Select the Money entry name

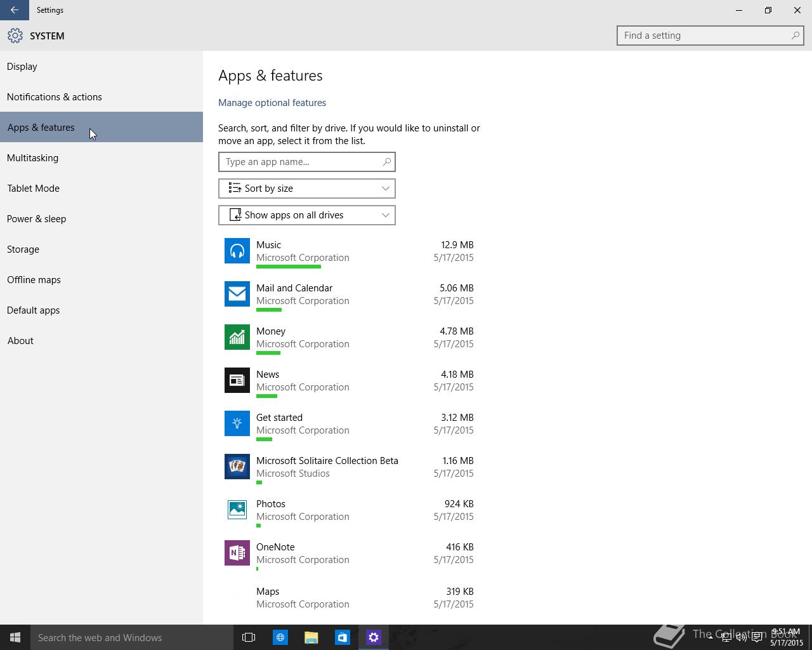click(x=271, y=331)
